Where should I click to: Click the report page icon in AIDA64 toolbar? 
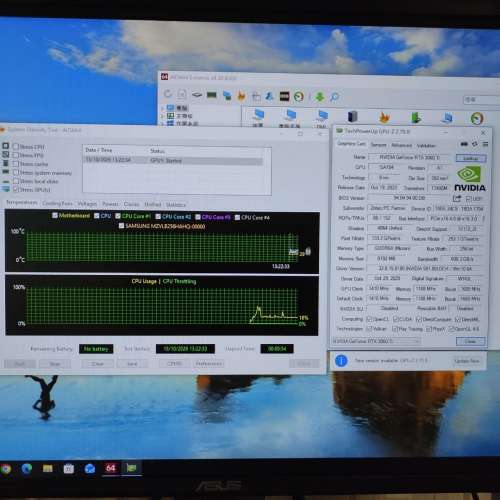coord(182,95)
